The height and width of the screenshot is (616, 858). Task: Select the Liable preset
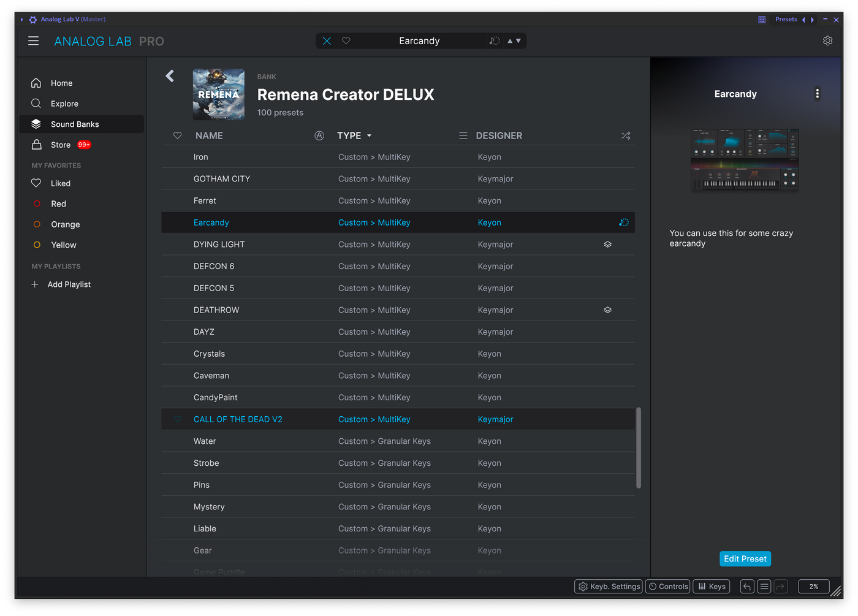pos(398,528)
